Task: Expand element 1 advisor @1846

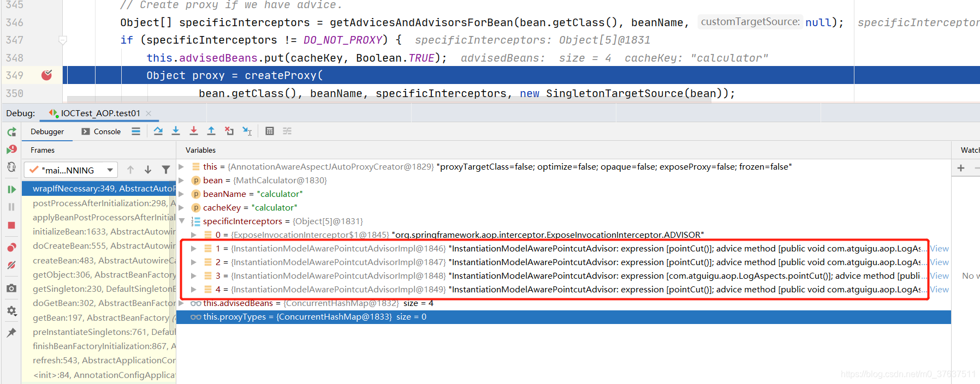Action: (194, 248)
